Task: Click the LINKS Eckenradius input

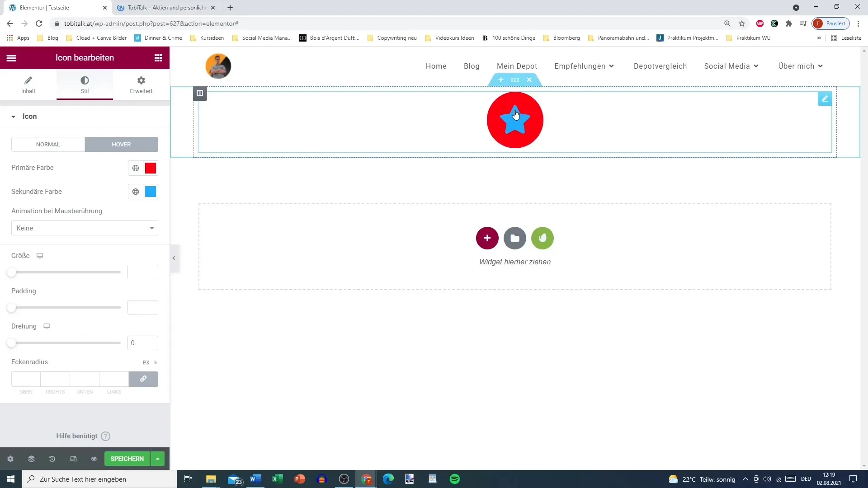Action: pos(114,379)
